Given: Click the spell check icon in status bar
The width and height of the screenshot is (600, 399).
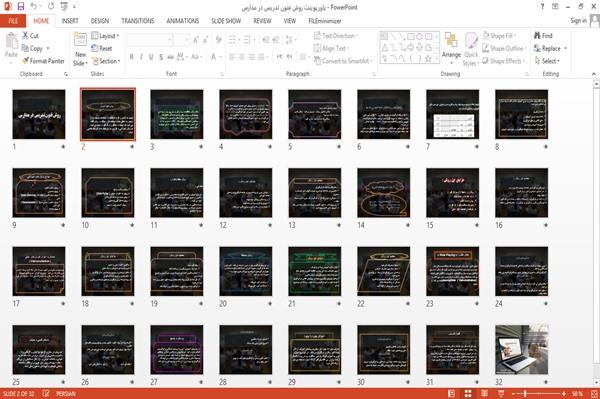Looking at the screenshot, I should [46, 394].
